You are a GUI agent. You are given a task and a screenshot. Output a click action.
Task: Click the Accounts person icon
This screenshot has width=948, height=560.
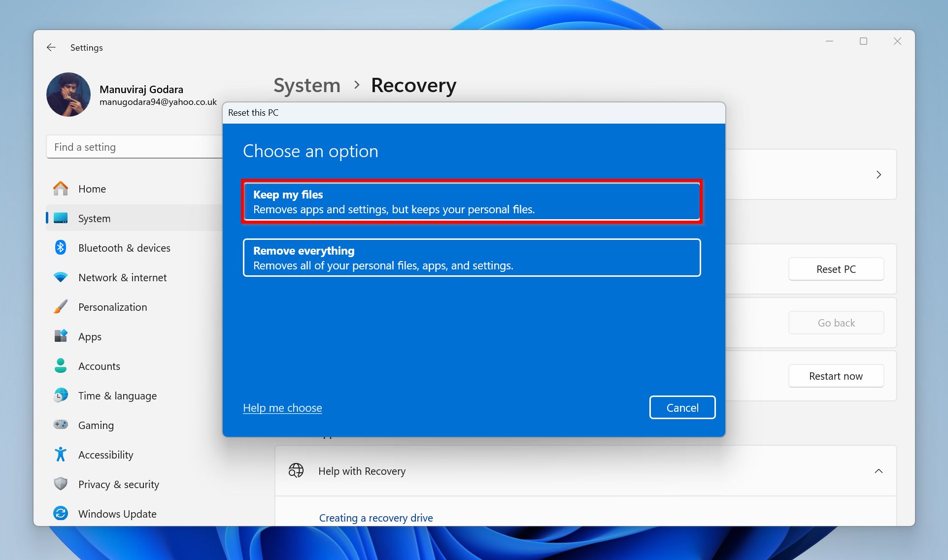(61, 366)
